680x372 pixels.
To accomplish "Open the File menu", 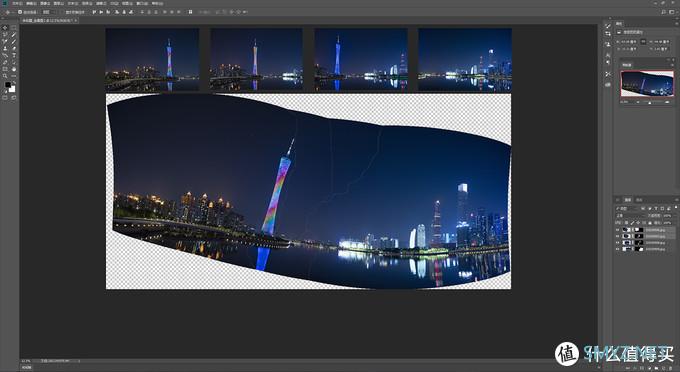I will pyautogui.click(x=17, y=3).
